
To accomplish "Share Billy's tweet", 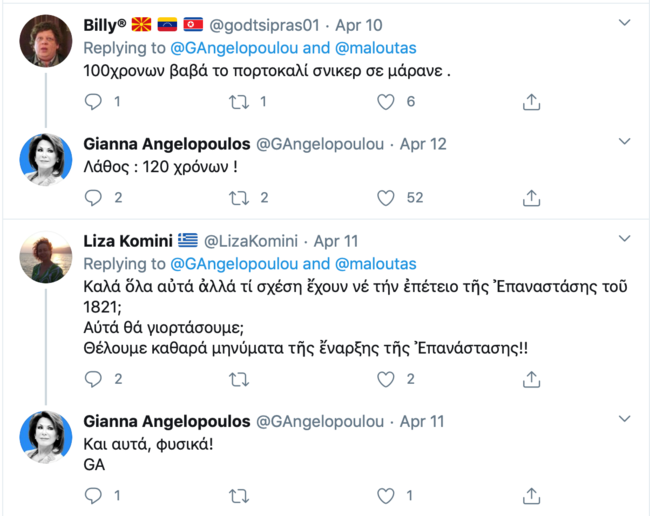I will coord(532,101).
